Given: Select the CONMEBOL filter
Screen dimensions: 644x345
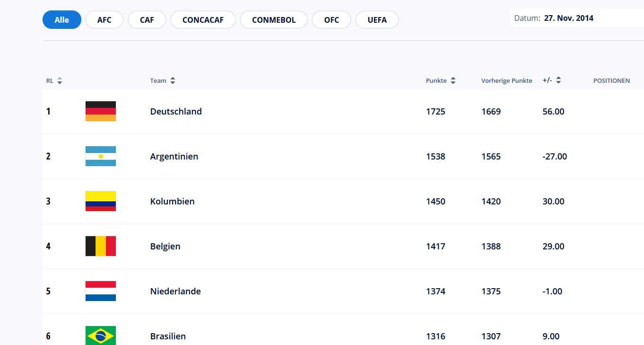Looking at the screenshot, I should tap(274, 20).
